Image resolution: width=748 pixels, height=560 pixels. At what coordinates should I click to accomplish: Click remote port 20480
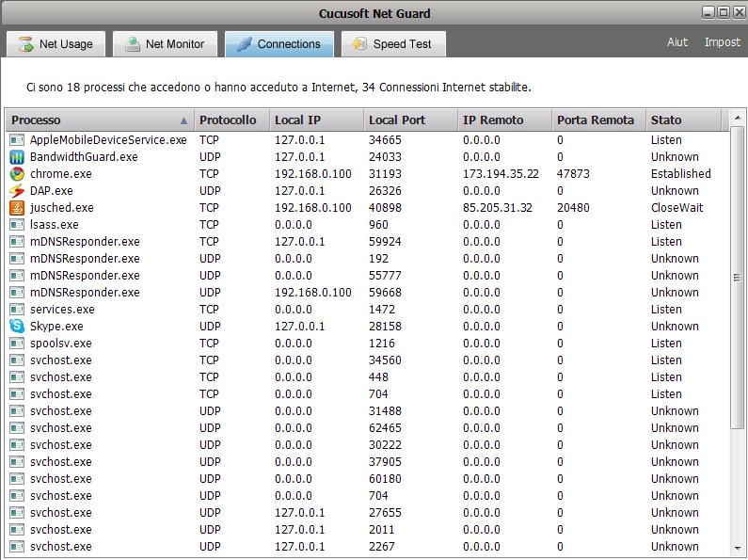(x=573, y=207)
